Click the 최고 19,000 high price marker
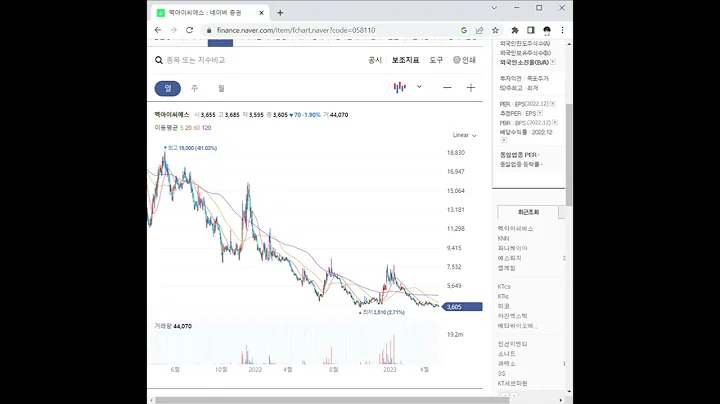The width and height of the screenshot is (720, 404). (190, 148)
